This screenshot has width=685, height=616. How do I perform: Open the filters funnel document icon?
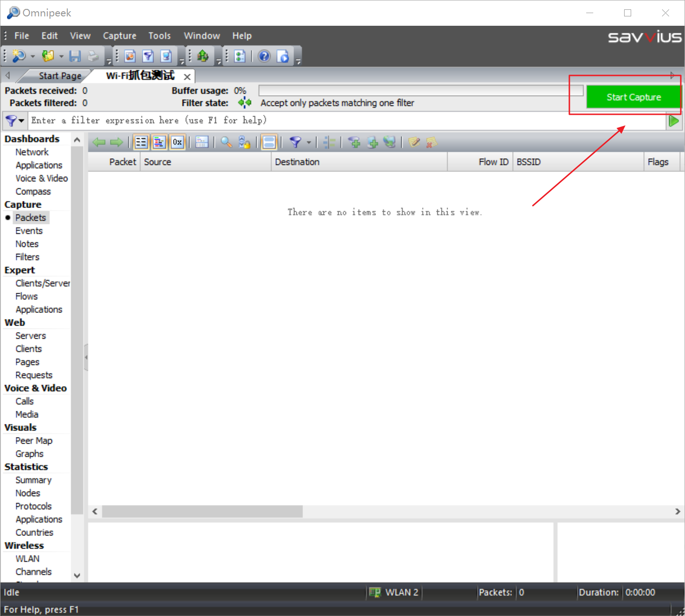pyautogui.click(x=148, y=56)
